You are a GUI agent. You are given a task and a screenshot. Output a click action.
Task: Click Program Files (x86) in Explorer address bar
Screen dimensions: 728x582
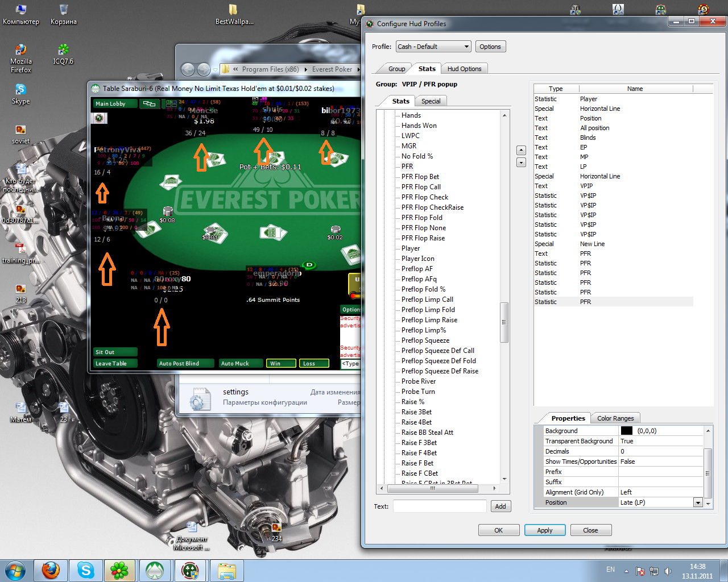(270, 69)
